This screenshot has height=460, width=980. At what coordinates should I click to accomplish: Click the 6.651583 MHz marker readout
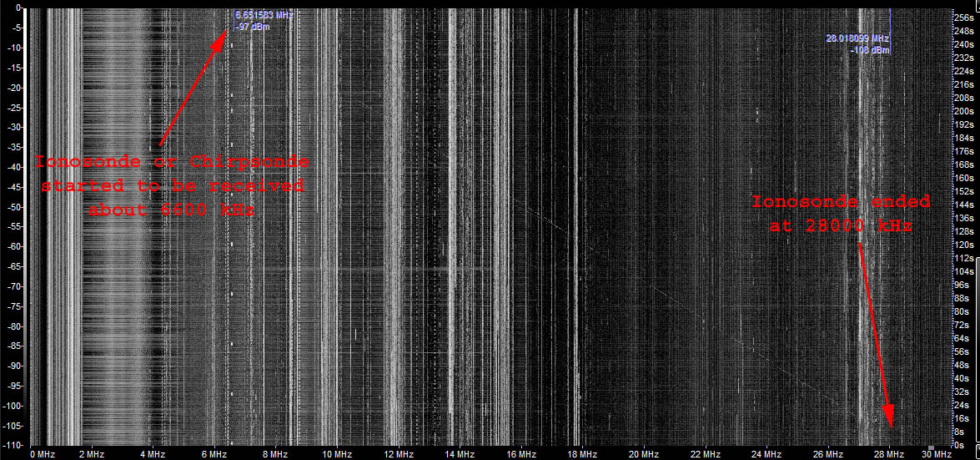[x=264, y=13]
